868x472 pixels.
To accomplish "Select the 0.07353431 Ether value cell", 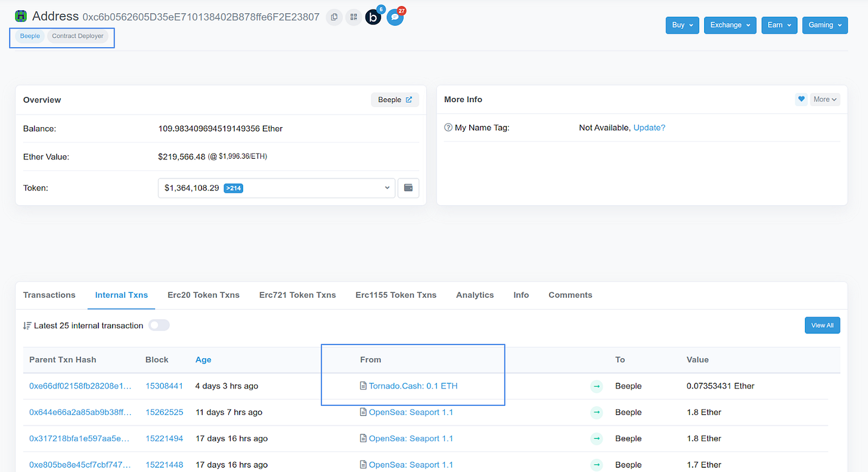I will click(x=721, y=386).
